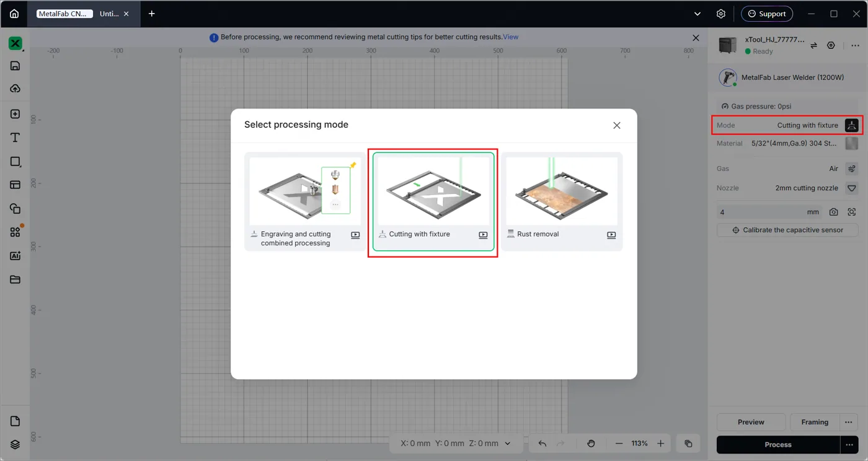The image size is (868, 461).
Task: Click the switch device arrows icon
Action: [x=814, y=45]
